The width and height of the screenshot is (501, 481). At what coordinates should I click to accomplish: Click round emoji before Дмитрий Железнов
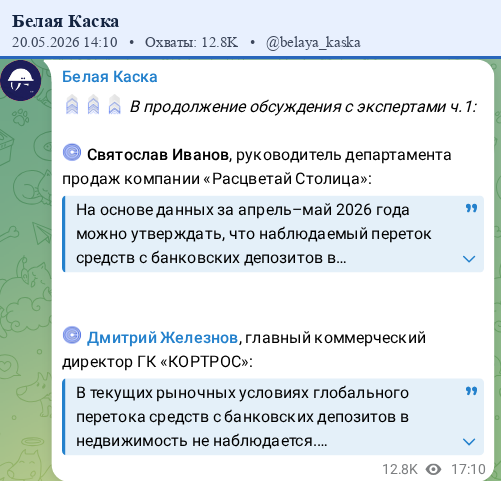coord(72,335)
